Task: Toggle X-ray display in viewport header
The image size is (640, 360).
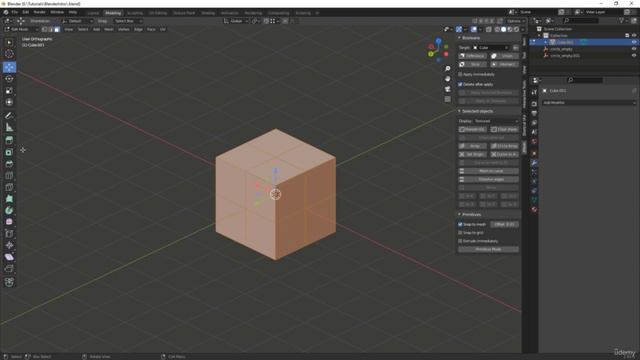Action: pos(489,29)
